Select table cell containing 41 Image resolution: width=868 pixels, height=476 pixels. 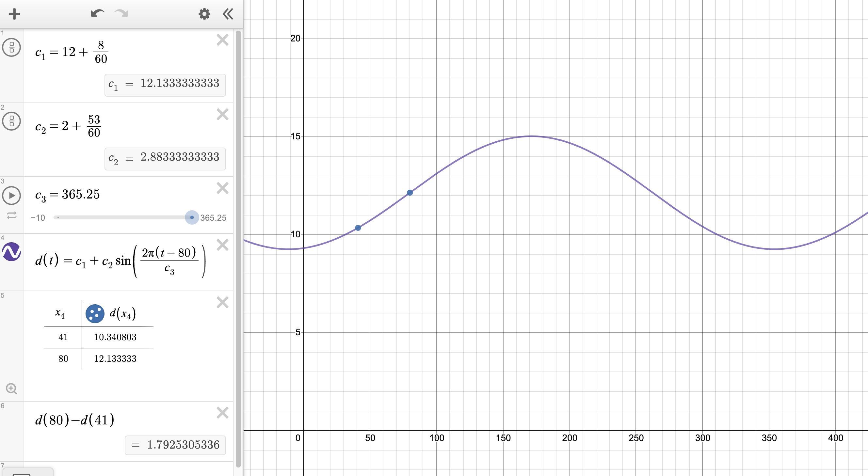click(x=63, y=337)
